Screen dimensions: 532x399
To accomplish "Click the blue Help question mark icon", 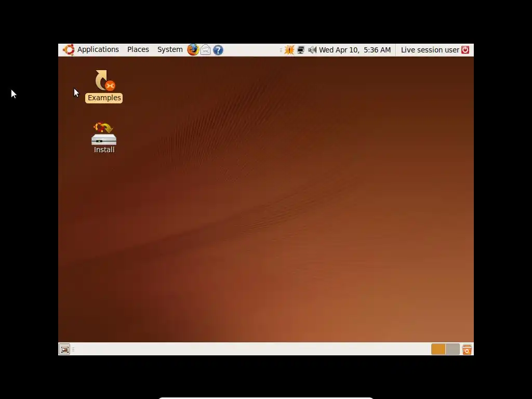I will pos(218,50).
